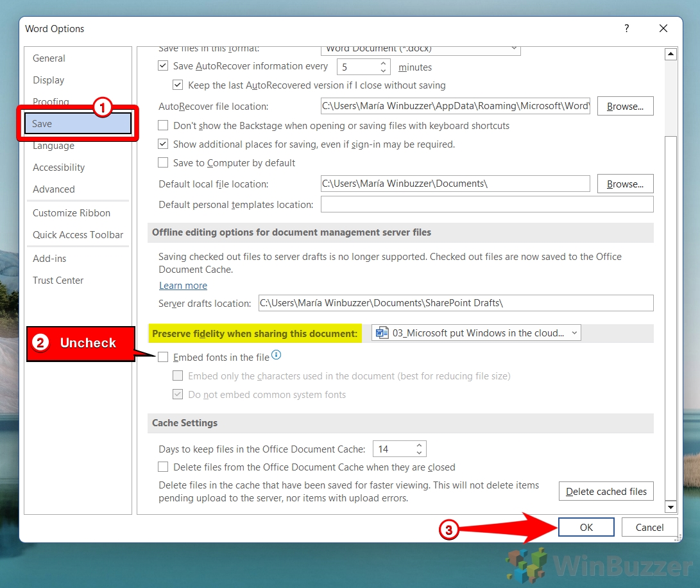Viewport: 700px width, 588px height.
Task: Click the Help question mark icon
Action: (627, 28)
